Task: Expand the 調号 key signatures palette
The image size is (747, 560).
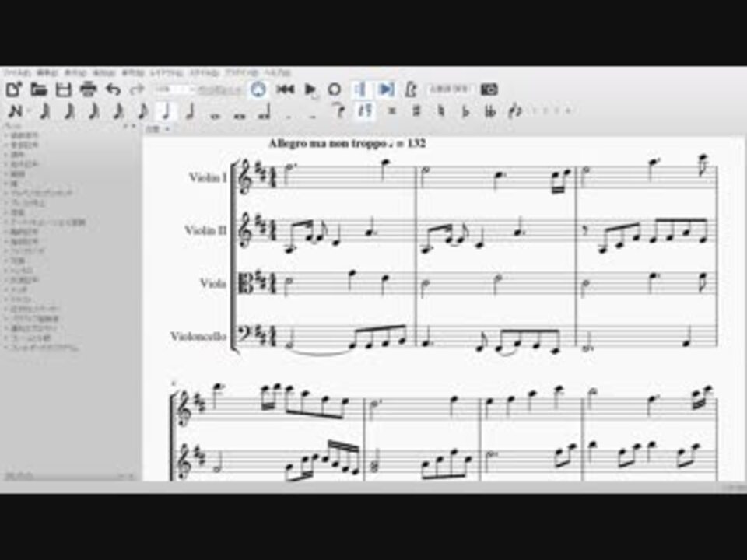Action: pyautogui.click(x=18, y=154)
